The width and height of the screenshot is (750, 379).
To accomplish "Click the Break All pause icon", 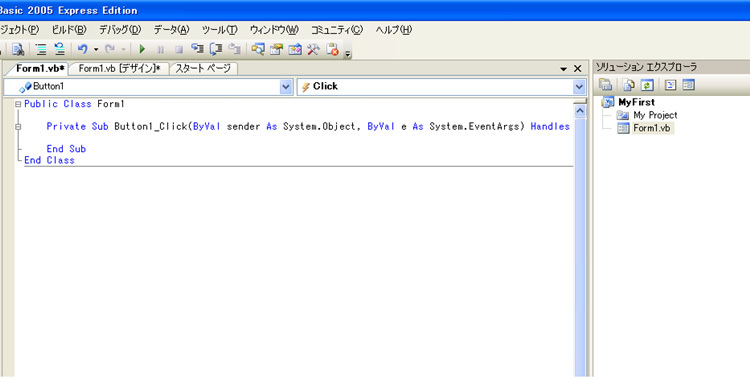I will click(161, 49).
